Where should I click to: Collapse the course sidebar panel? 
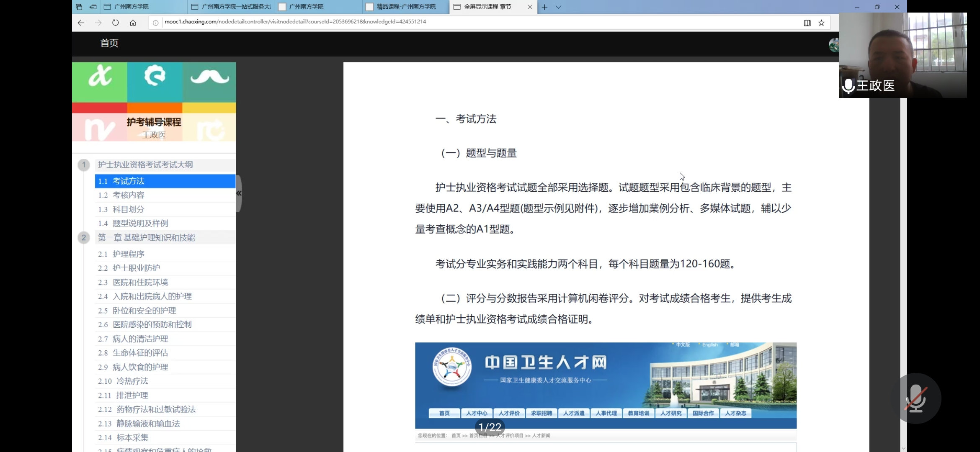pyautogui.click(x=239, y=193)
